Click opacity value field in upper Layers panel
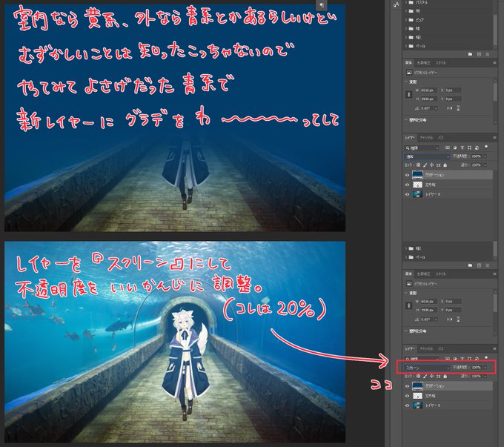504x447 pixels. (477, 156)
